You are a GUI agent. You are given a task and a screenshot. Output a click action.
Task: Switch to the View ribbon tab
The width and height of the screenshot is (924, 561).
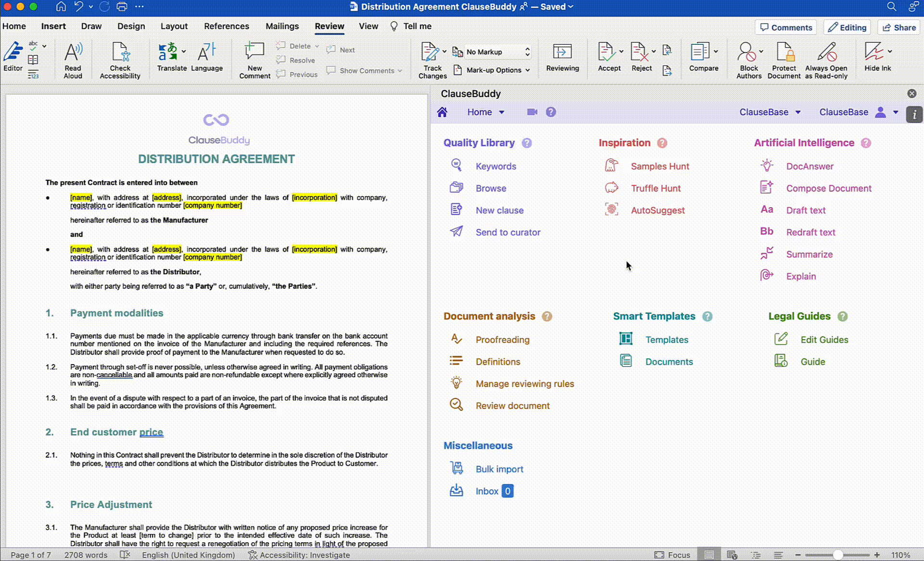click(368, 26)
